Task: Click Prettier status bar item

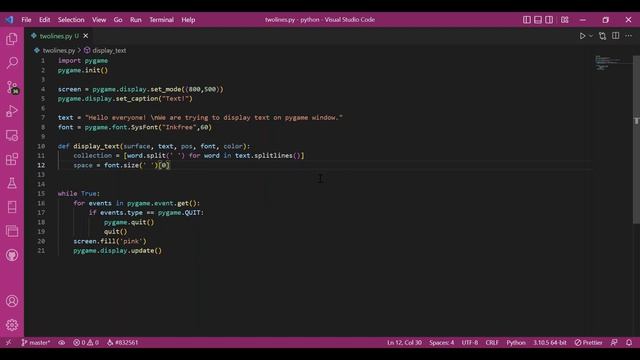Action: click(x=588, y=342)
